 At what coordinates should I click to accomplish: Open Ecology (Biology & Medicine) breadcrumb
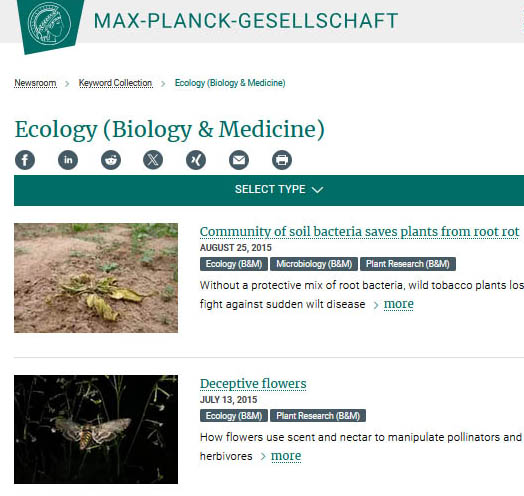(x=230, y=83)
